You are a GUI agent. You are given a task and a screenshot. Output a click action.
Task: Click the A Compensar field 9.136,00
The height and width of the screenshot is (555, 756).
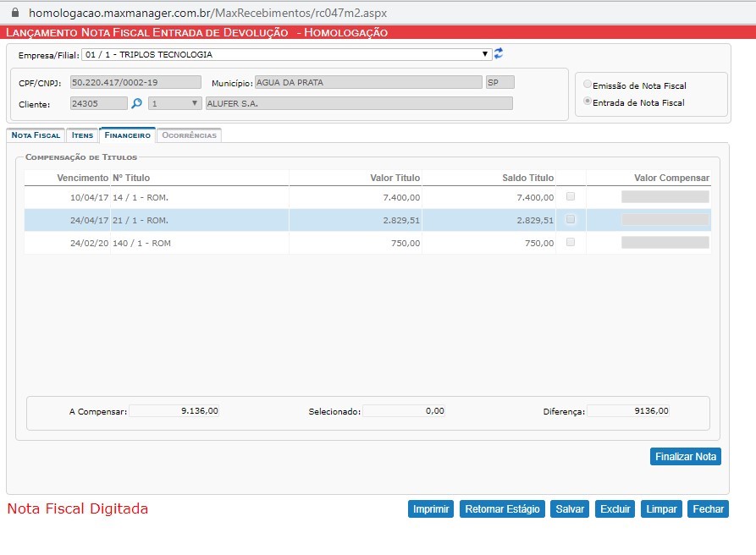pos(174,410)
